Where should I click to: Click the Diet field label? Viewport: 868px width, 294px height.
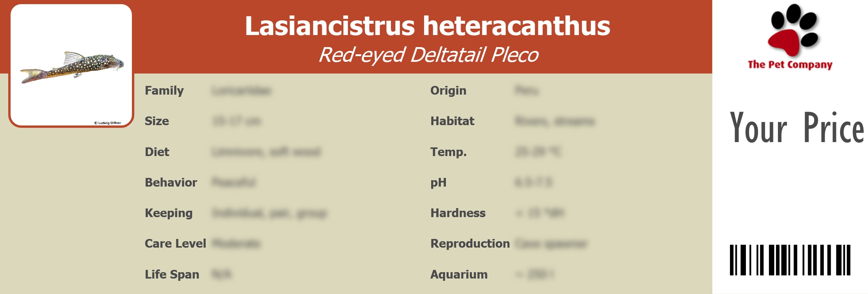point(157,152)
